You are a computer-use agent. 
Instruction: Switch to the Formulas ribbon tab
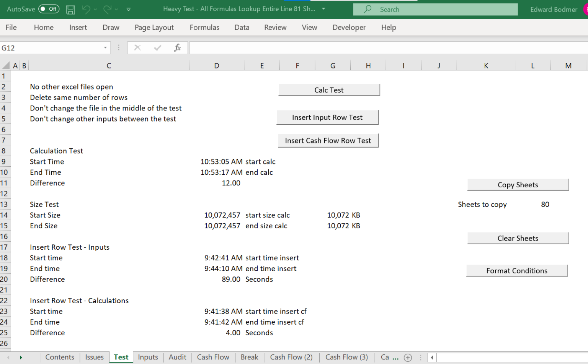pyautogui.click(x=204, y=27)
